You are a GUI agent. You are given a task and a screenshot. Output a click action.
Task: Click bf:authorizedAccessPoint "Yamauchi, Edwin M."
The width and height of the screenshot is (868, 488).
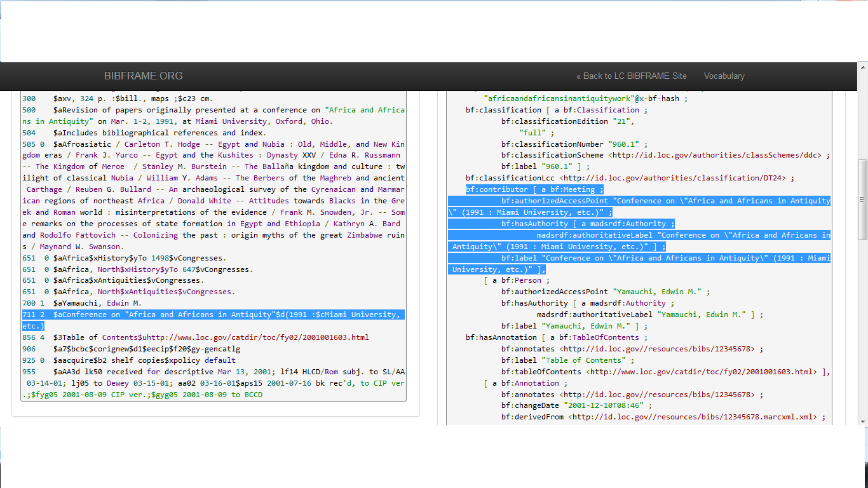click(606, 292)
